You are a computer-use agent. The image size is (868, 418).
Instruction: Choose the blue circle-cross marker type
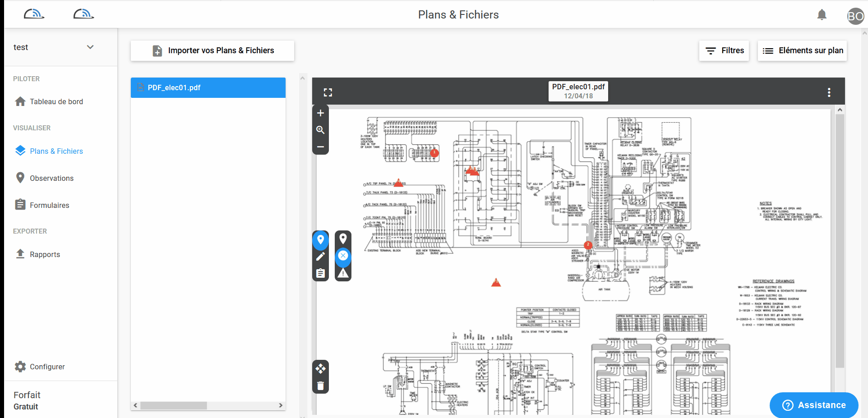click(x=343, y=256)
